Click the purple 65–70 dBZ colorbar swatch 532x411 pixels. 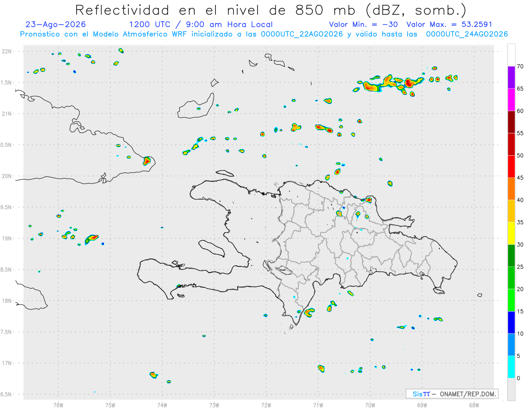click(x=511, y=78)
